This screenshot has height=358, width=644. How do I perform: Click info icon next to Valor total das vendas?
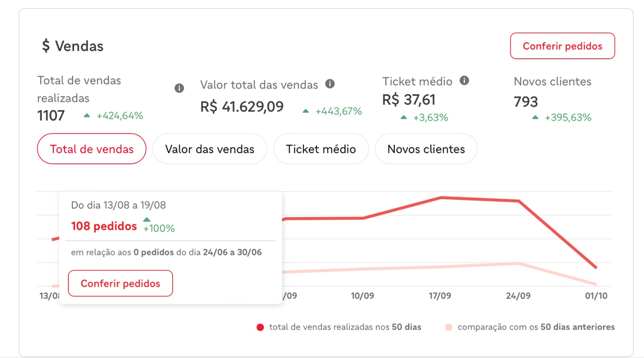[330, 84]
